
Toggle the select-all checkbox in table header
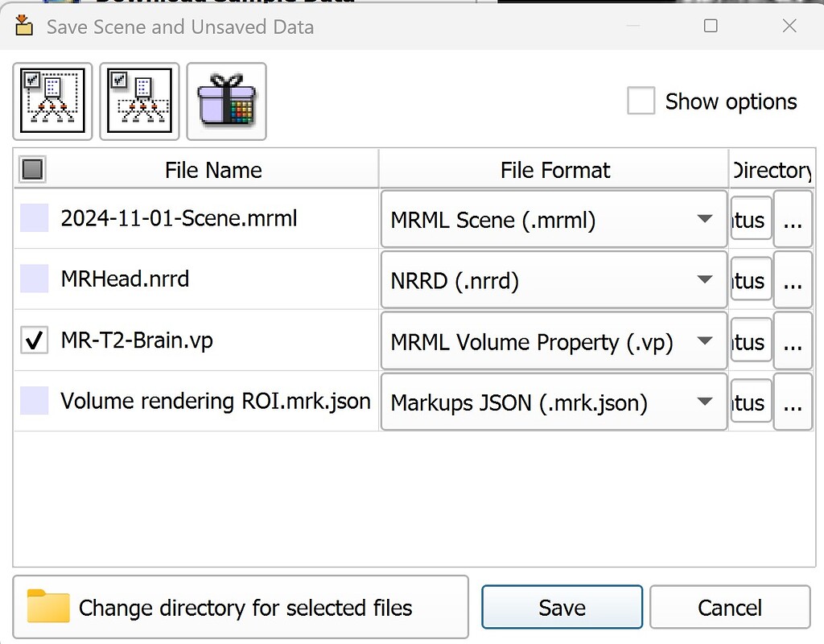tap(31, 169)
